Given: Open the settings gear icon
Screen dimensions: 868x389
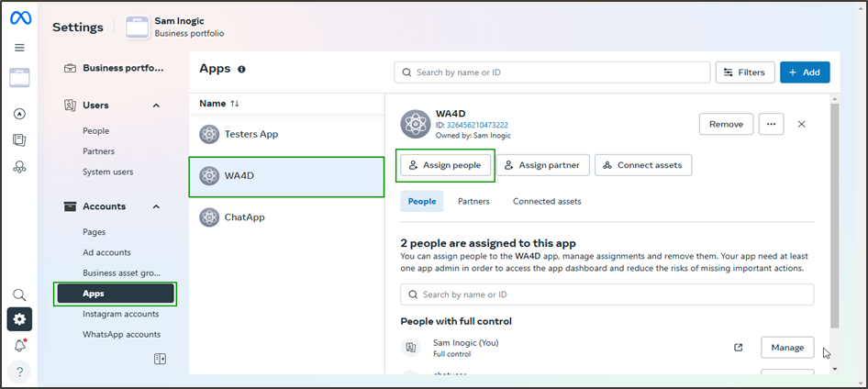Looking at the screenshot, I should [x=19, y=319].
